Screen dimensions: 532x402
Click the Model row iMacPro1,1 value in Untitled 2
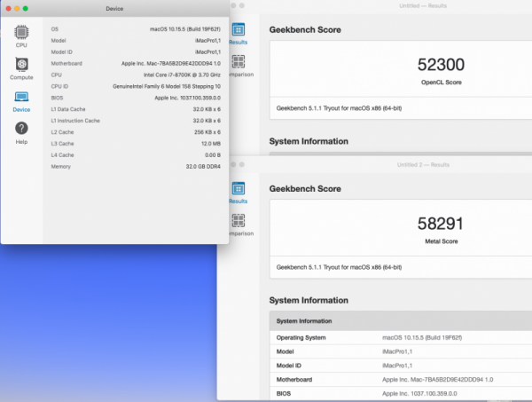tap(397, 351)
